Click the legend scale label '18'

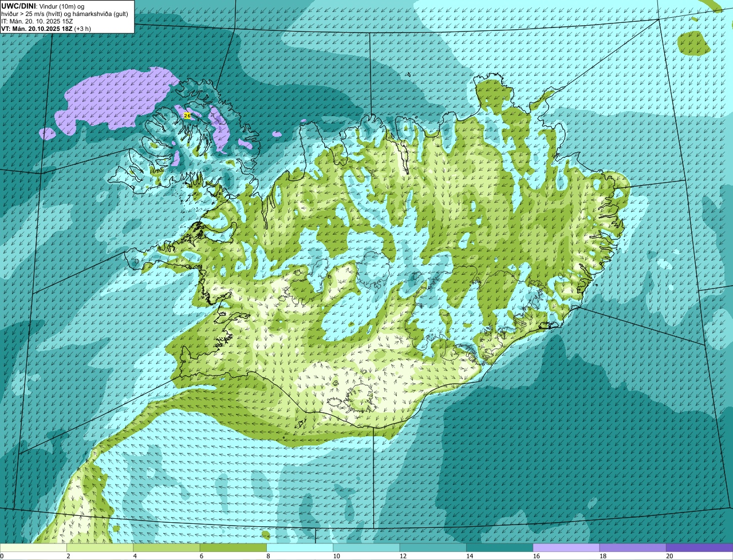click(603, 556)
